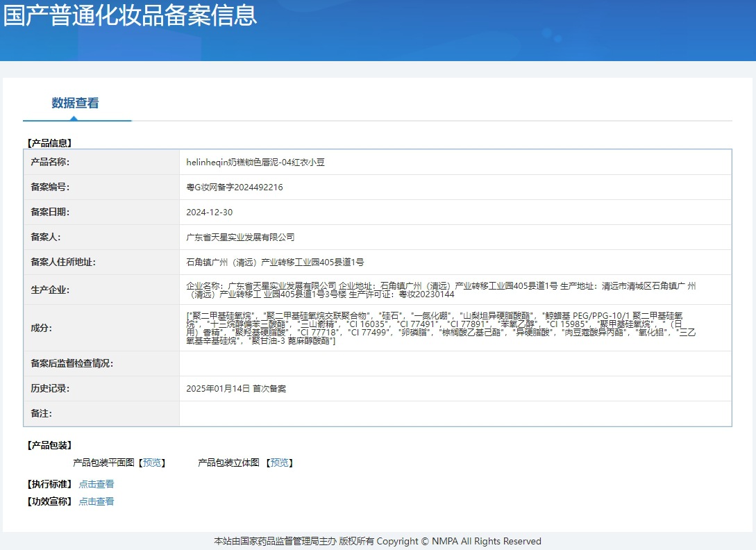Click the 成分 ingredients list text

click(x=441, y=328)
